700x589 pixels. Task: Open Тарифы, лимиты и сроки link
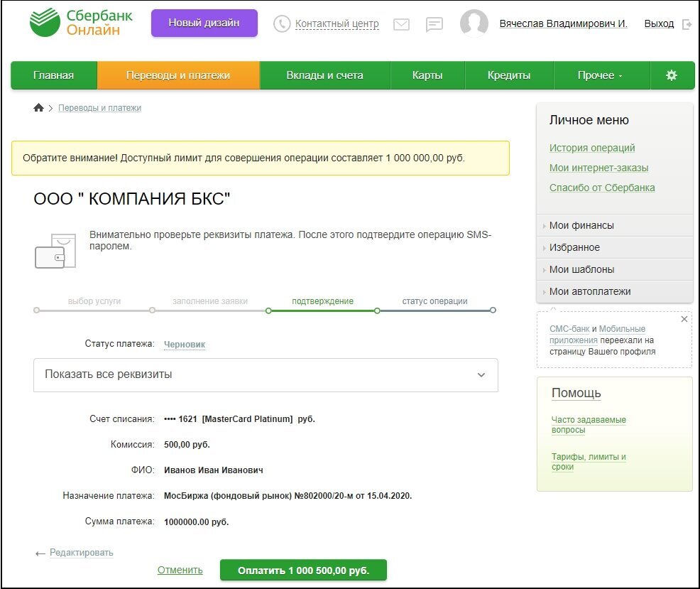coord(589,462)
